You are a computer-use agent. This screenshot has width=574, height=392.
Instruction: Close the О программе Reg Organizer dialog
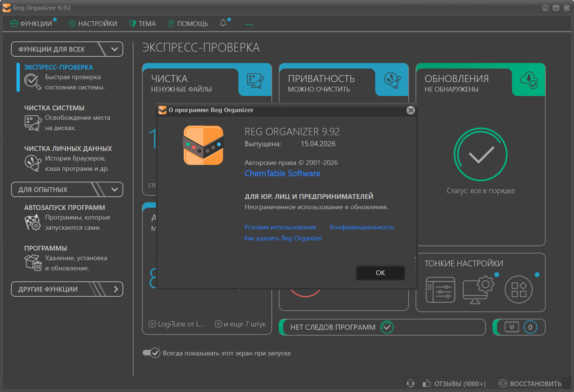coord(411,110)
